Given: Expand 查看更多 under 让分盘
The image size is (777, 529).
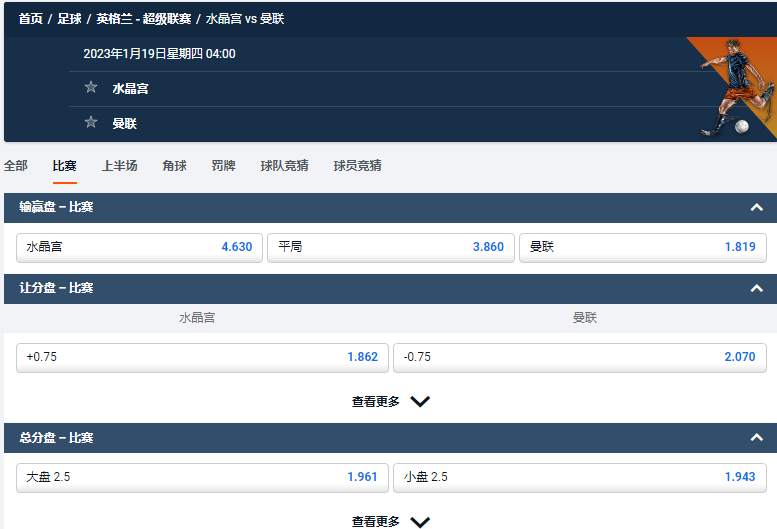Looking at the screenshot, I should click(390, 401).
